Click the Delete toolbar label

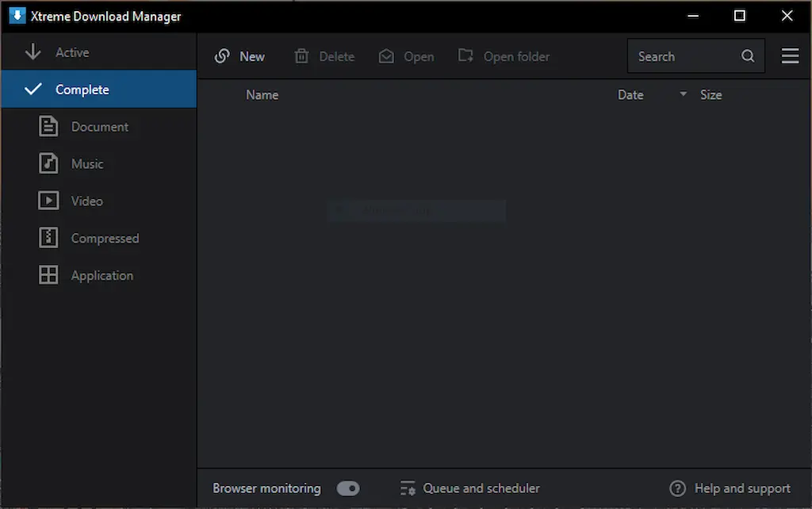point(336,56)
